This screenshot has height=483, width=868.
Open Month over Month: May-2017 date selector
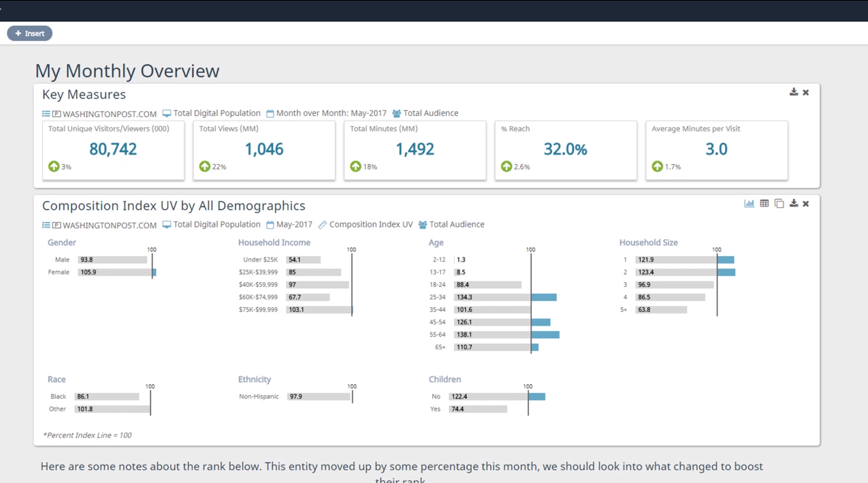coord(331,113)
